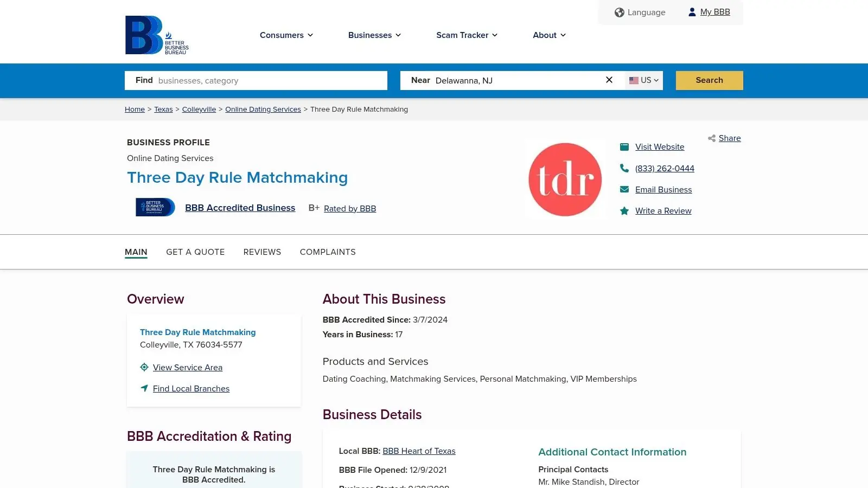
Task: Open the US country selector
Action: click(x=644, y=80)
